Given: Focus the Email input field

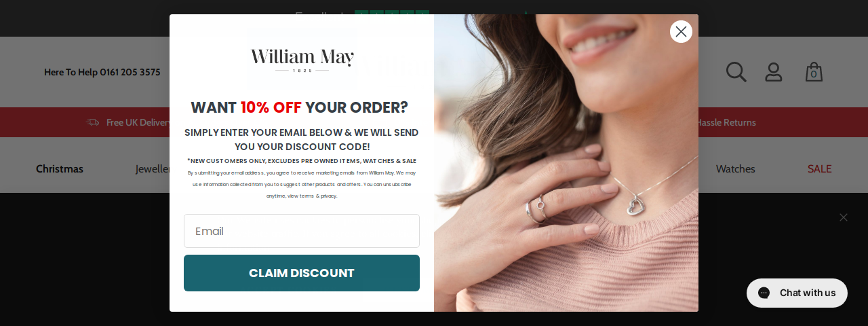Looking at the screenshot, I should pos(302,231).
